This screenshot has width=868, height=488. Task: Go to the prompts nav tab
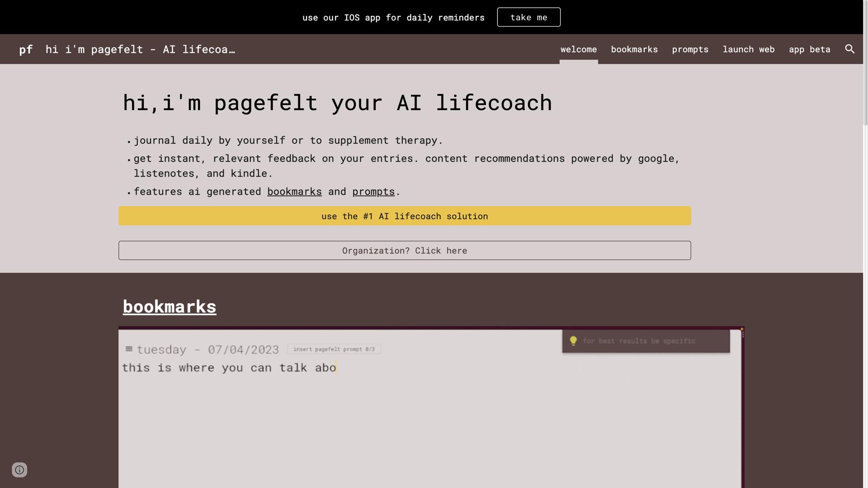pos(690,49)
